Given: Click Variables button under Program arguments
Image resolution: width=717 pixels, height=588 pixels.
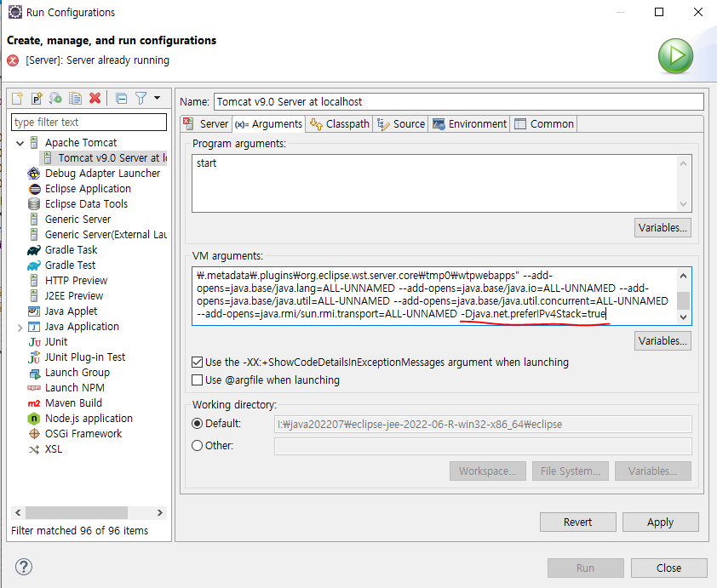Looking at the screenshot, I should pos(663,227).
